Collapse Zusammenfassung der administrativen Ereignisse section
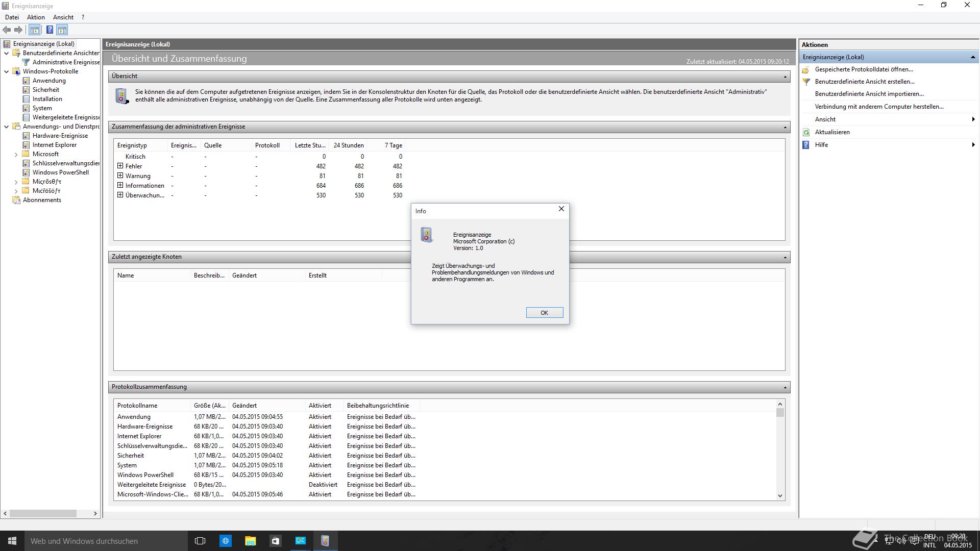 (x=785, y=127)
